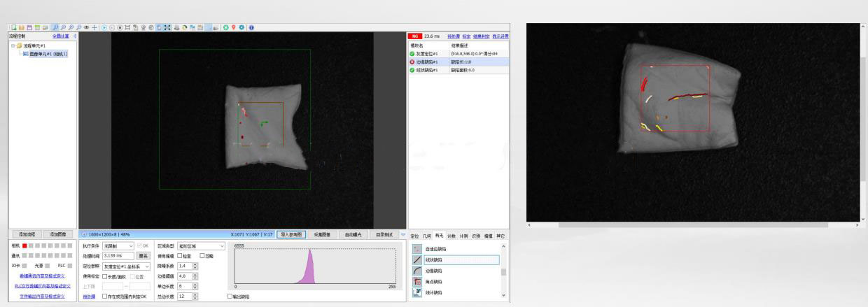Viewport: 868px width, 307px height.
Task: Click the 导入参考图 button
Action: pyautogui.click(x=292, y=234)
